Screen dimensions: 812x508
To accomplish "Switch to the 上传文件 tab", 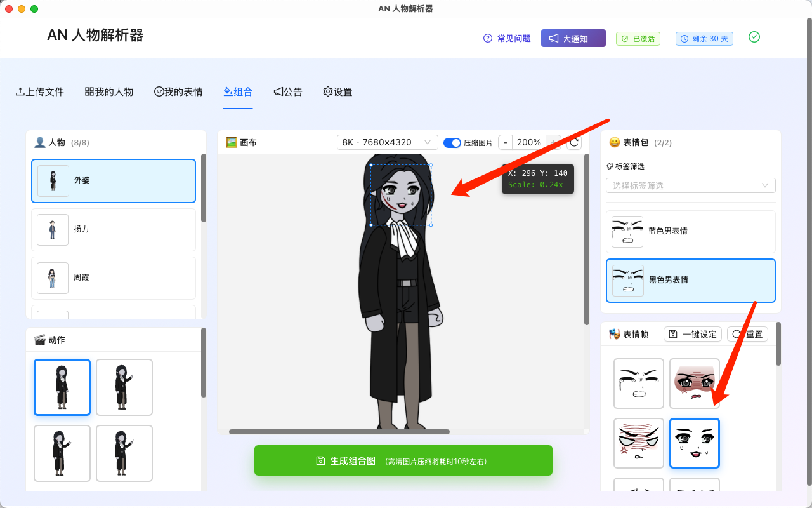I will 40,91.
